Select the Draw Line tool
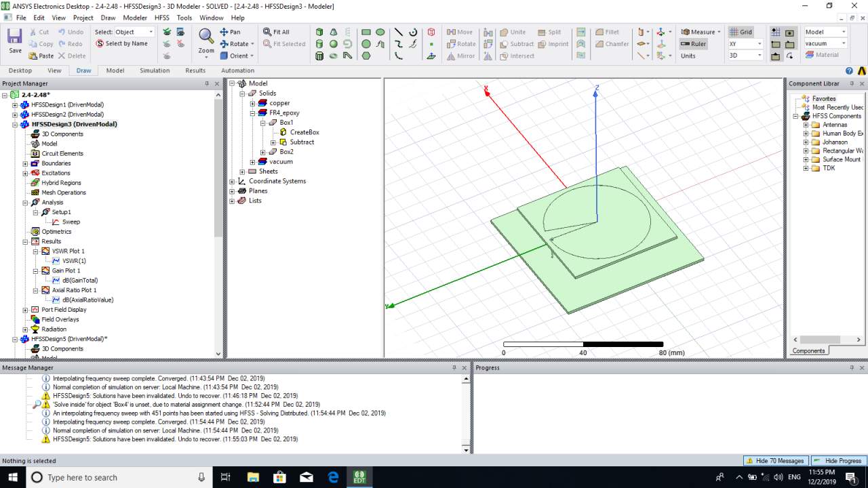Viewport: 868px width, 488px height. [x=399, y=32]
